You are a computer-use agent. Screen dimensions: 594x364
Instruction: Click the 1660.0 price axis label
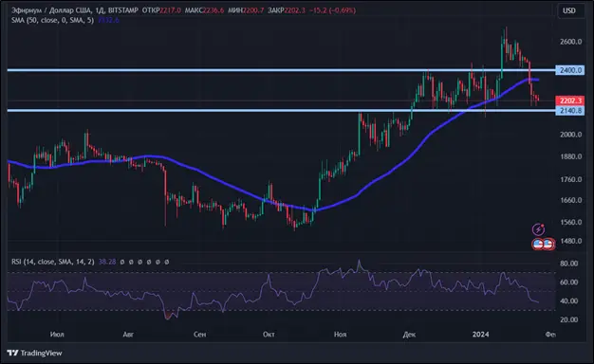pos(571,200)
